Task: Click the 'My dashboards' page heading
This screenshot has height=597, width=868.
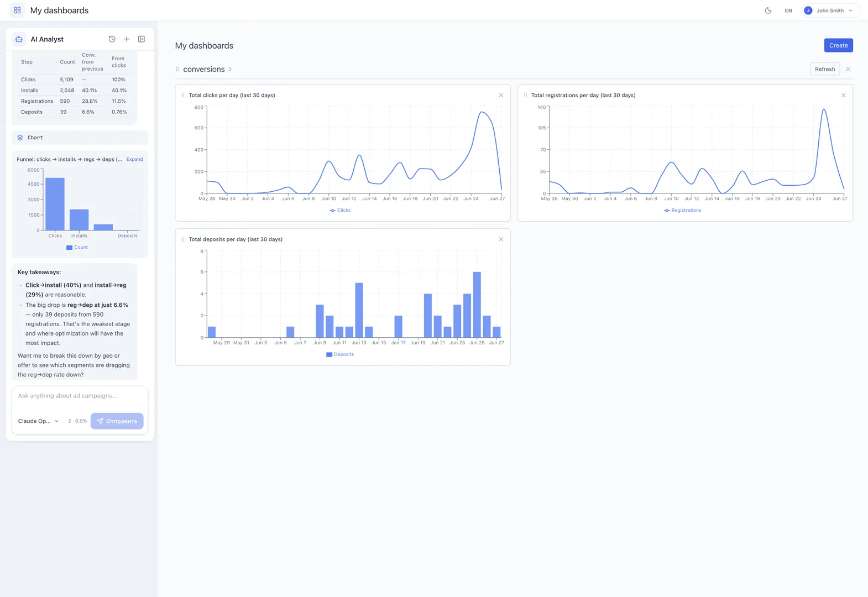Action: (204, 46)
